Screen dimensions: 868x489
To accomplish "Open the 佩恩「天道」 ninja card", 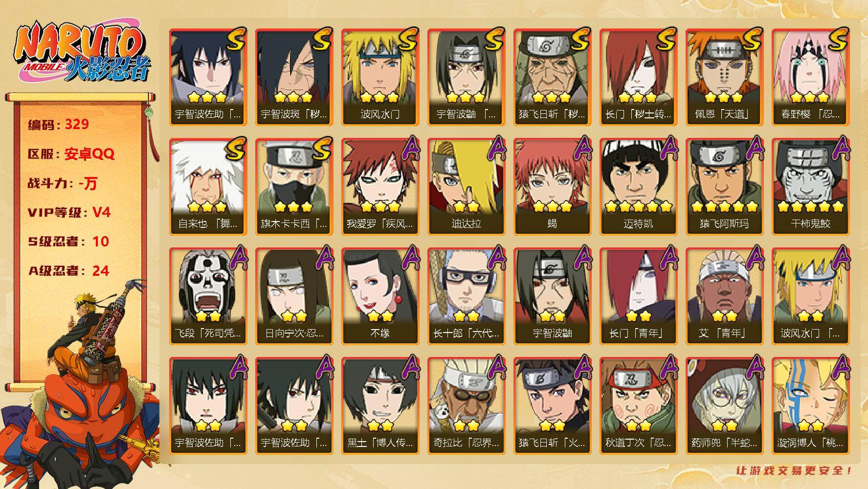I will tap(724, 77).
